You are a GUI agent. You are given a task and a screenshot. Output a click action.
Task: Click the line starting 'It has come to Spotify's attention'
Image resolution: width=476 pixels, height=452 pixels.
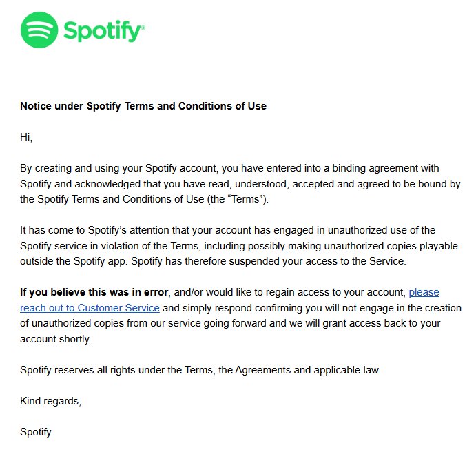[x=228, y=230]
